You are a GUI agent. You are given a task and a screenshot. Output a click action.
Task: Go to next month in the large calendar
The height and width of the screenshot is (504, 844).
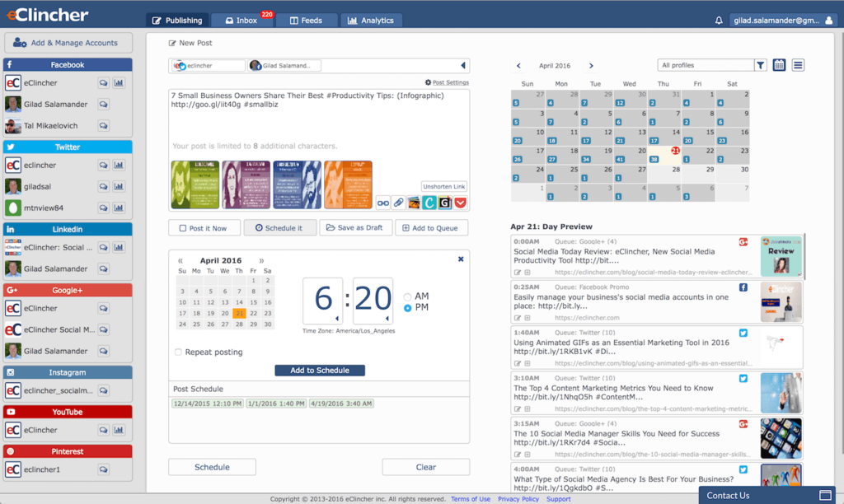(591, 66)
